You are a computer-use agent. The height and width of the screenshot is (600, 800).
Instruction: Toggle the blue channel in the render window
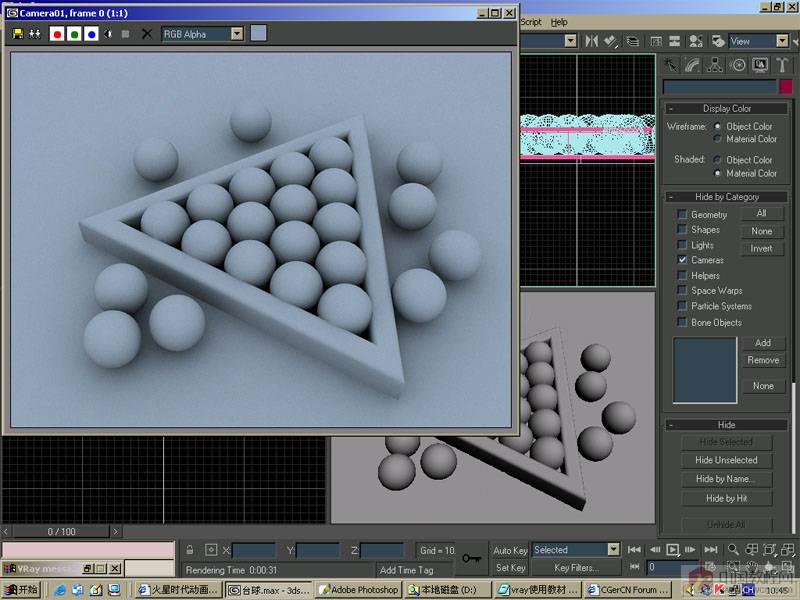pos(91,34)
